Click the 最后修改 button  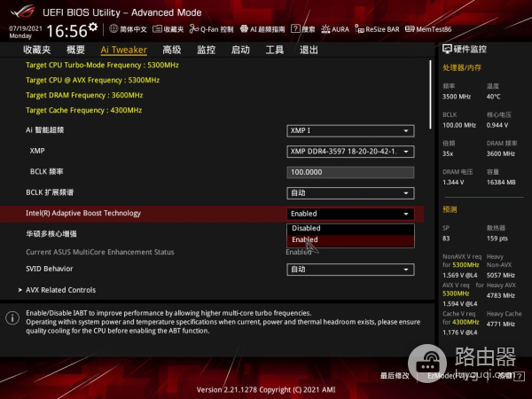tap(395, 376)
